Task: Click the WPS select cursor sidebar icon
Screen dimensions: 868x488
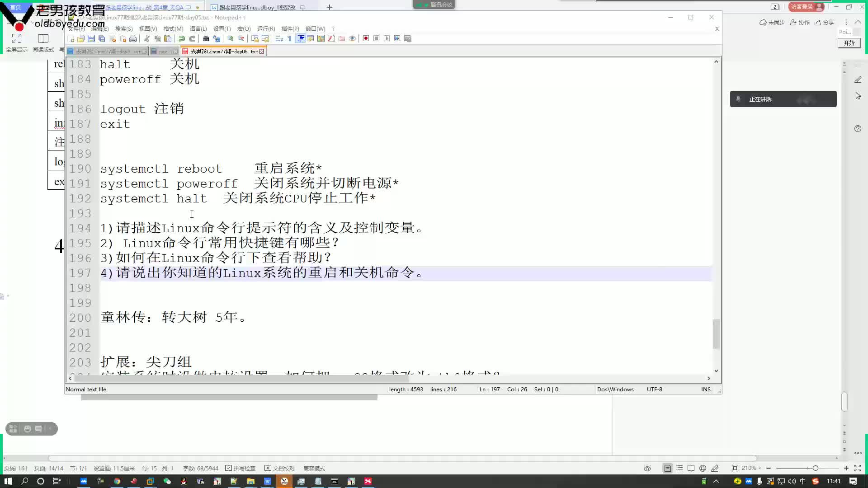Action: click(858, 96)
